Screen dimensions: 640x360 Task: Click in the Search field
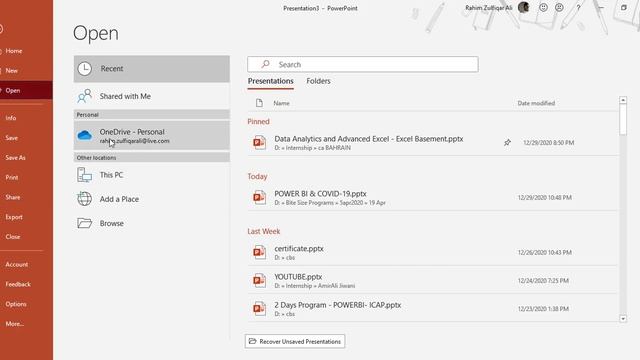click(362, 64)
